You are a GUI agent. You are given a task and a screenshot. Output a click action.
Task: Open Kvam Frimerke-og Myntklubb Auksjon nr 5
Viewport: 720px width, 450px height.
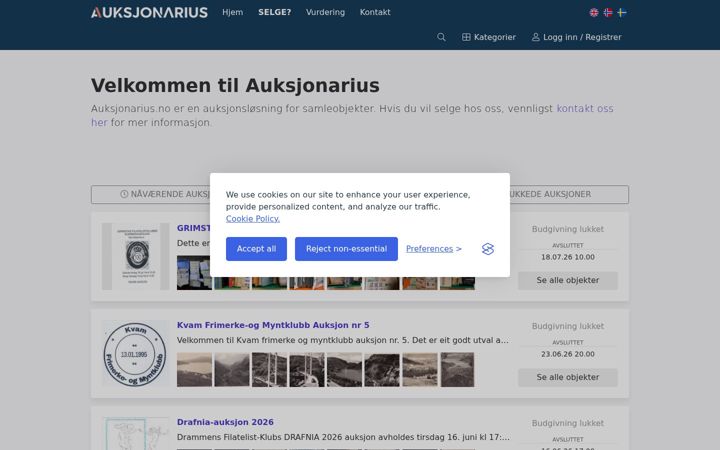coord(273,325)
